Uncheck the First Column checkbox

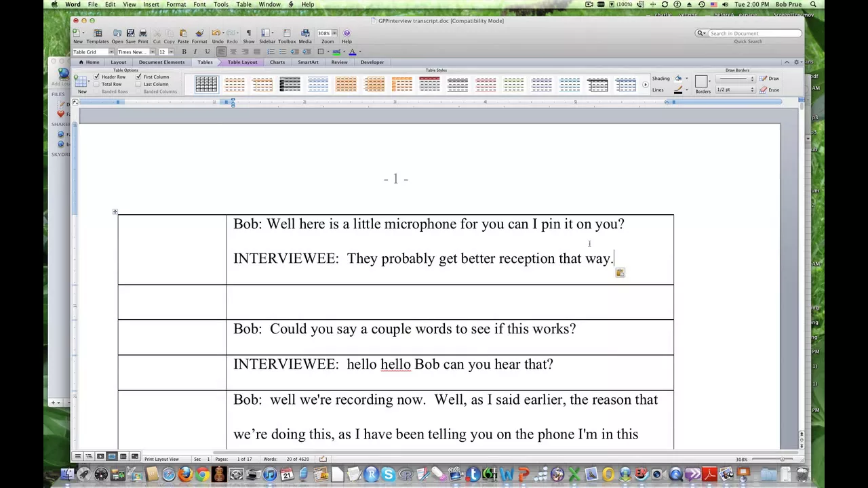pyautogui.click(x=138, y=77)
